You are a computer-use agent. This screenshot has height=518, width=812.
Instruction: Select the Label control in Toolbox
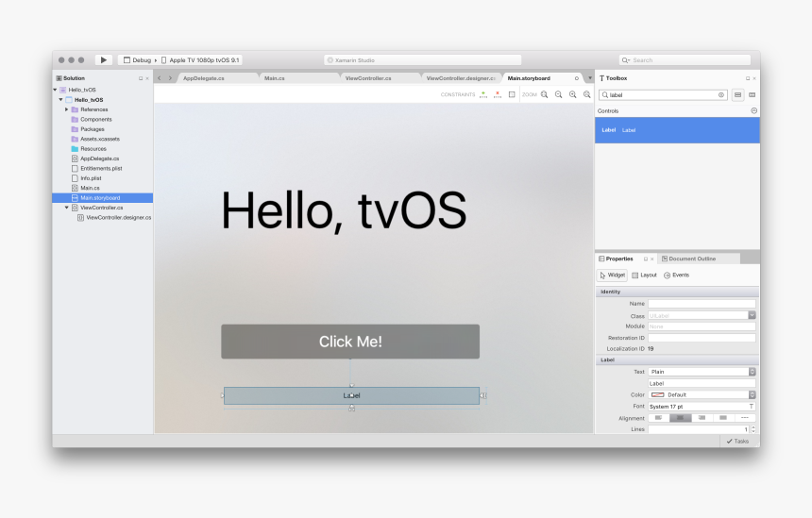677,130
